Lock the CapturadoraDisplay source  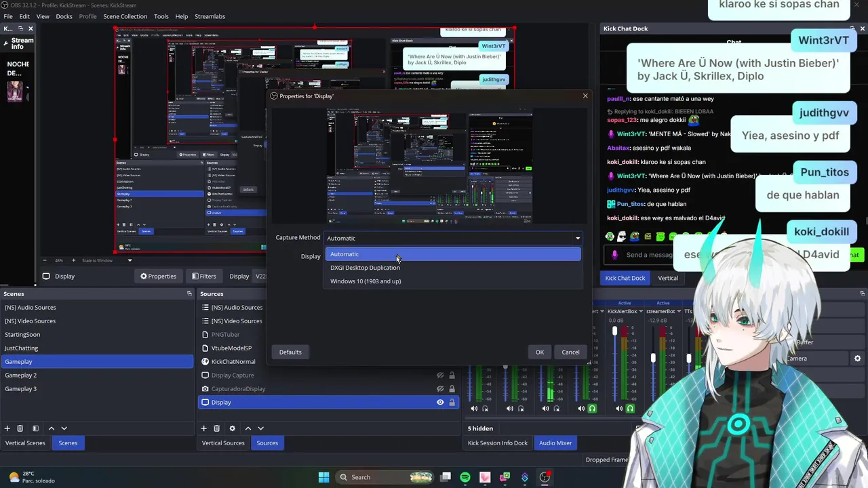[x=452, y=388]
